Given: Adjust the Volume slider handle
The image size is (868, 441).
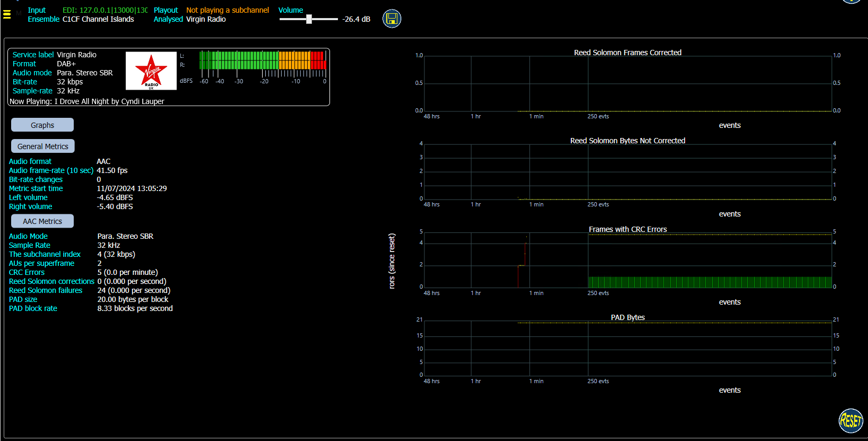Looking at the screenshot, I should pos(309,19).
